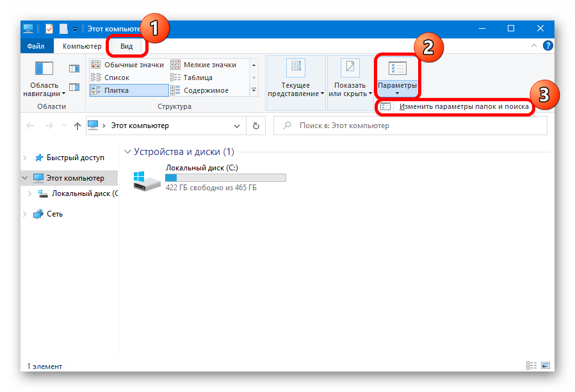Toggle the details pane icon
This screenshot has height=392, width=575.
tap(74, 87)
